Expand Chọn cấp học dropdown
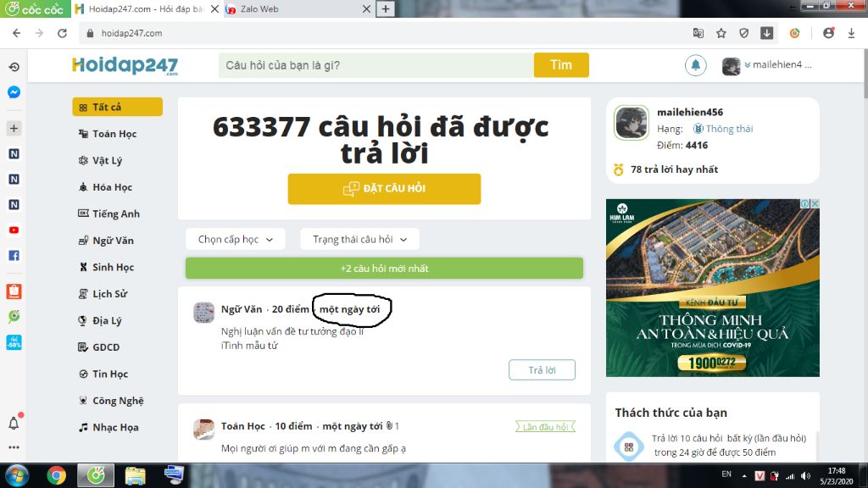868x488 pixels. point(236,239)
